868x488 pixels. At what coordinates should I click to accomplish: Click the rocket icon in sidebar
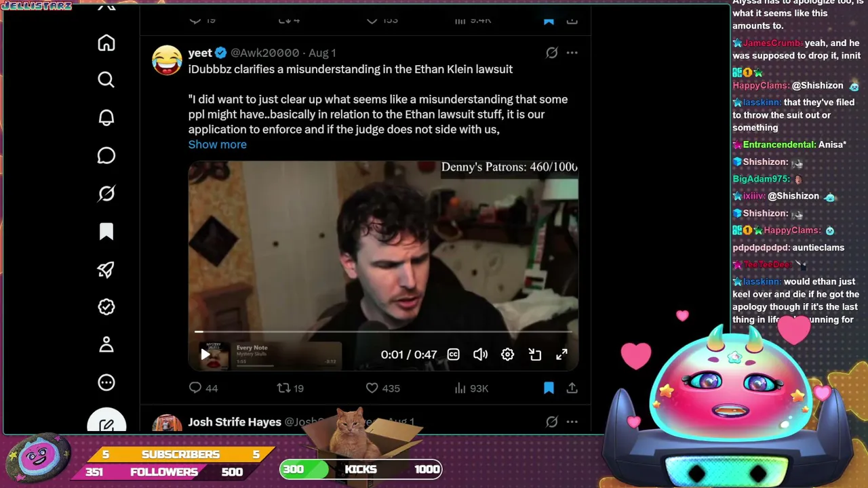106,270
